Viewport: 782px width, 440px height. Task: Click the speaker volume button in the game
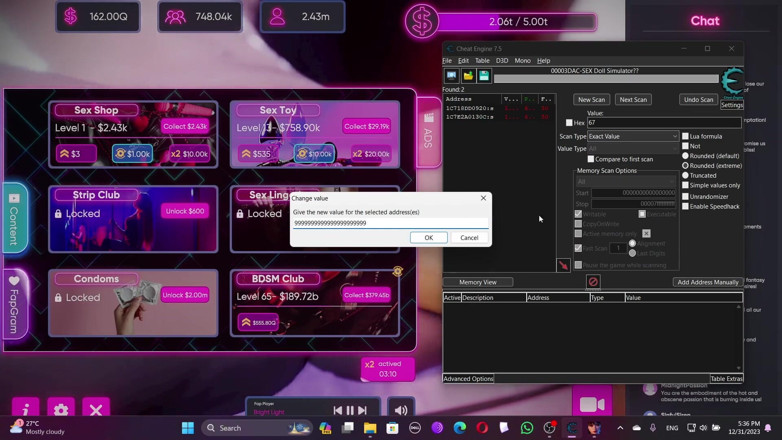[x=401, y=410]
